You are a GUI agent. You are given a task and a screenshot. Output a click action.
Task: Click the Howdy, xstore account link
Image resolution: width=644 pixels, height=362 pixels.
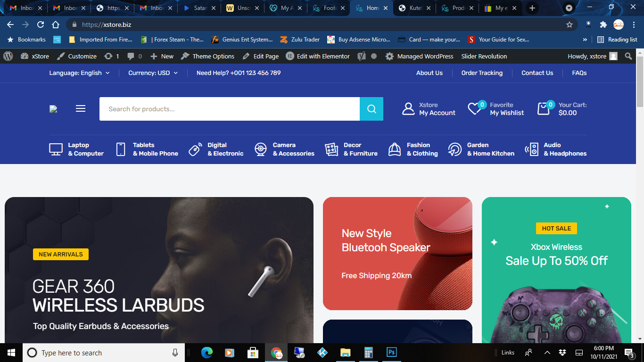pyautogui.click(x=593, y=56)
